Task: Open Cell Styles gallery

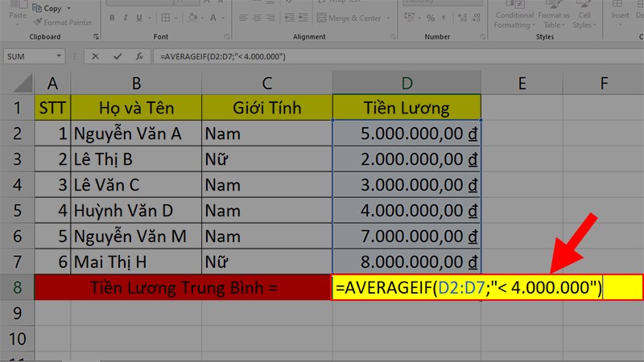Action: pyautogui.click(x=584, y=15)
